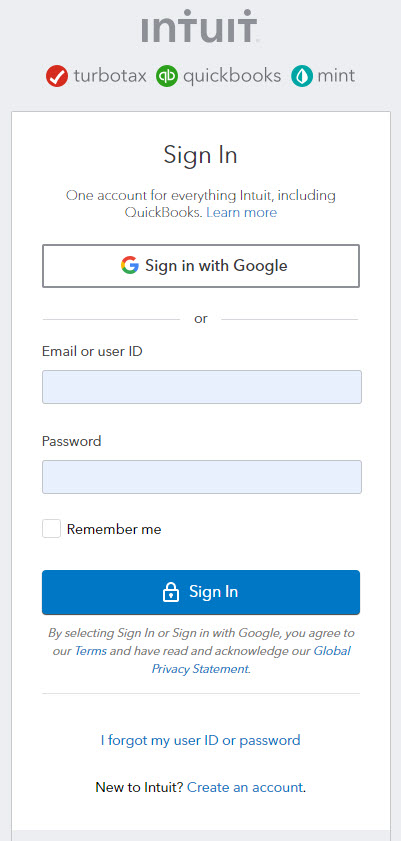Enable the Remember me checkbox
The image size is (401, 841).
tap(51, 529)
